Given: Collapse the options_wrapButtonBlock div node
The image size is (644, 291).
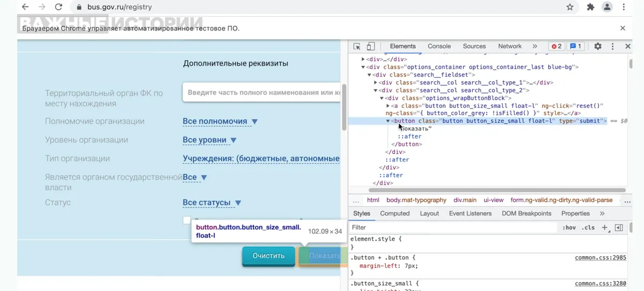Looking at the screenshot, I should pos(382,98).
